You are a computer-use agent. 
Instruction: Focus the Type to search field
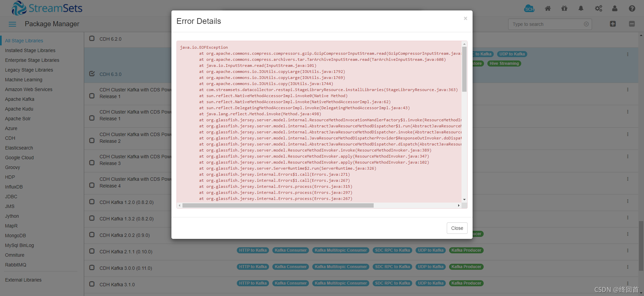point(550,24)
